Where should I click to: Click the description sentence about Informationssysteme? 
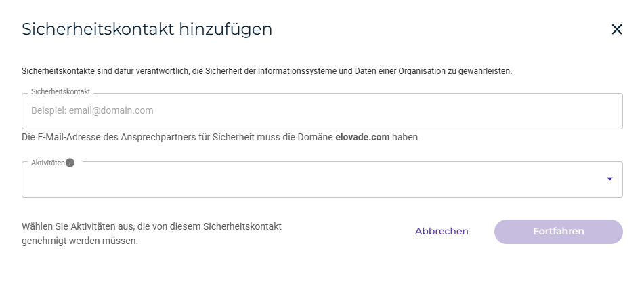pos(267,70)
